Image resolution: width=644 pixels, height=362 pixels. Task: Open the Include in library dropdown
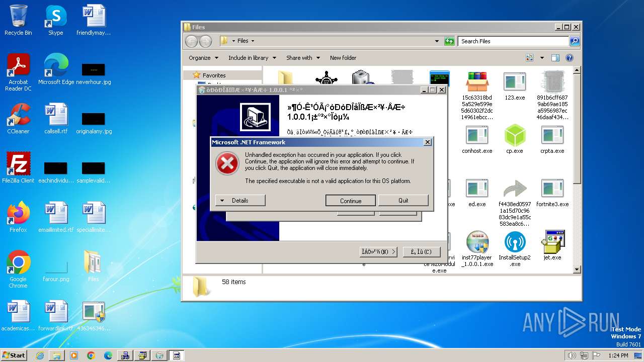click(252, 58)
